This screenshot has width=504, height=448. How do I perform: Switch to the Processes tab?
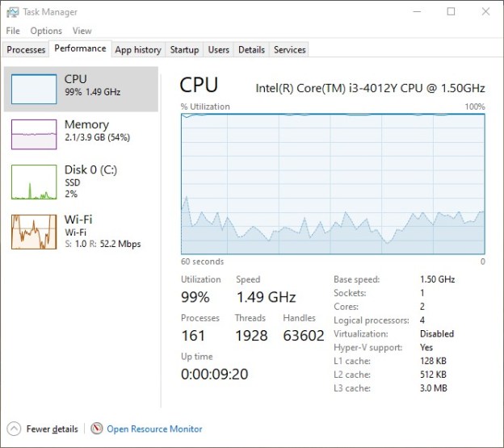(x=26, y=50)
